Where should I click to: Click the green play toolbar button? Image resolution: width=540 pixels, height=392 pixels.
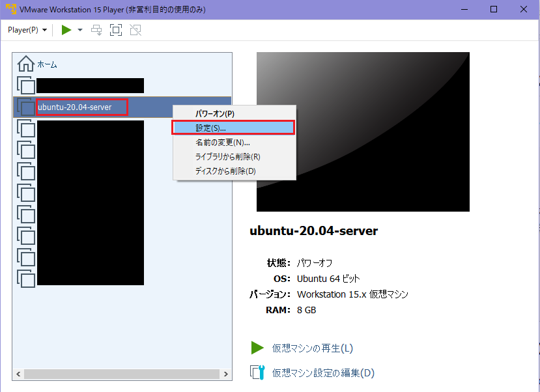coord(66,31)
